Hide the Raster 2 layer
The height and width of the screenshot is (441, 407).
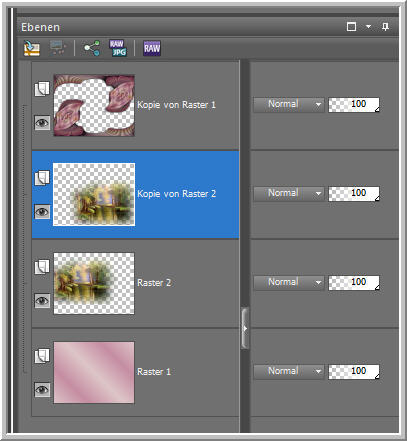click(42, 301)
